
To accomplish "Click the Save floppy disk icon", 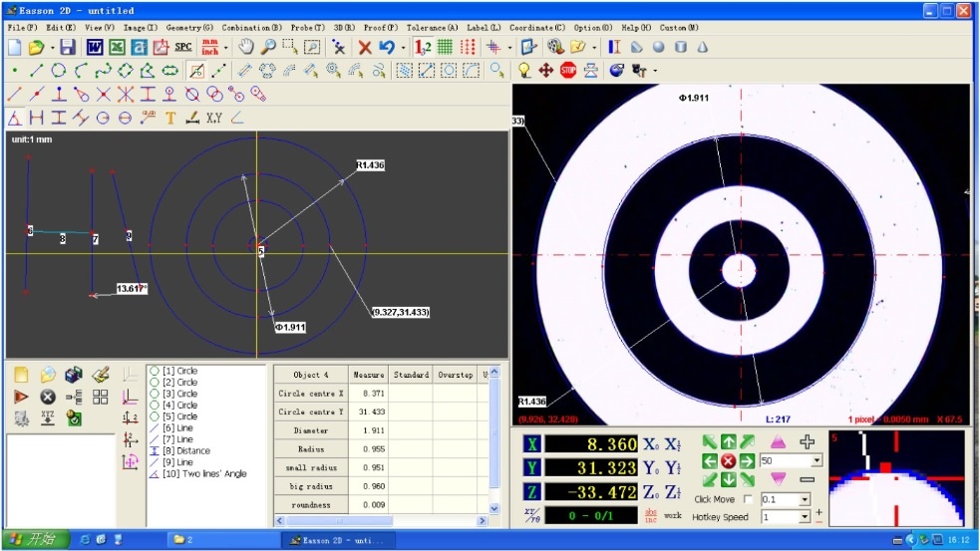I will pos(68,47).
